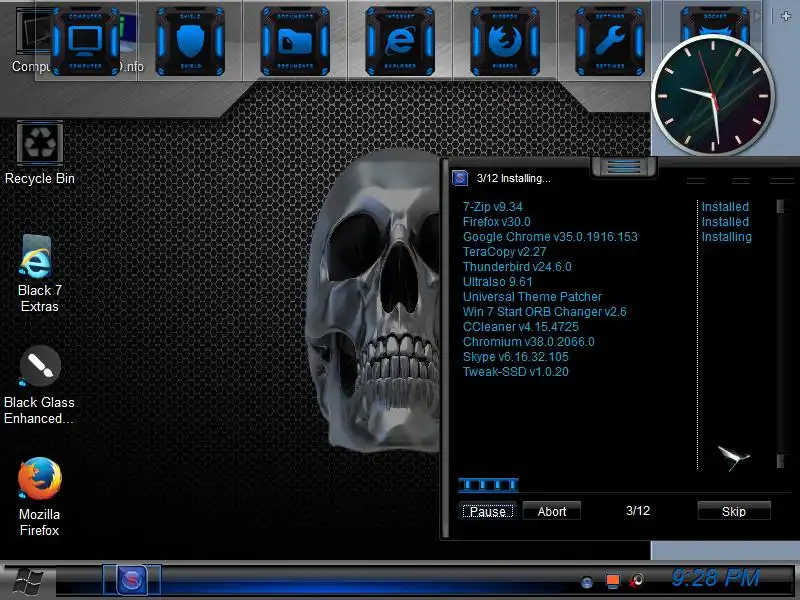Image resolution: width=800 pixels, height=600 pixels.
Task: Open the Settings wrench dock icon
Action: click(x=610, y=41)
